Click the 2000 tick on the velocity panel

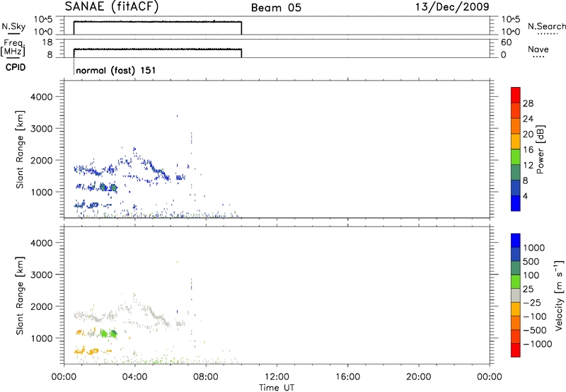coord(42,306)
